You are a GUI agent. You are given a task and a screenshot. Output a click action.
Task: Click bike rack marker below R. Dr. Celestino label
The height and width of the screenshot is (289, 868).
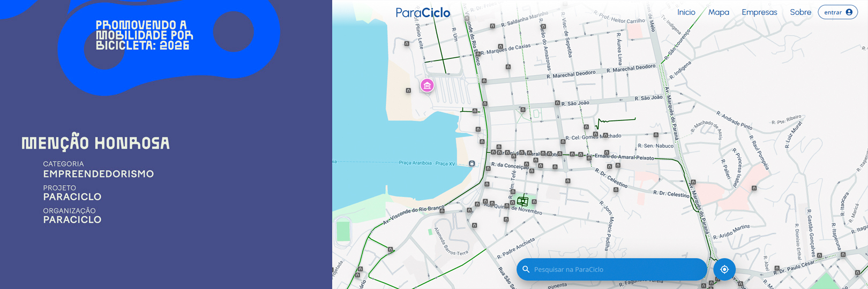click(616, 189)
